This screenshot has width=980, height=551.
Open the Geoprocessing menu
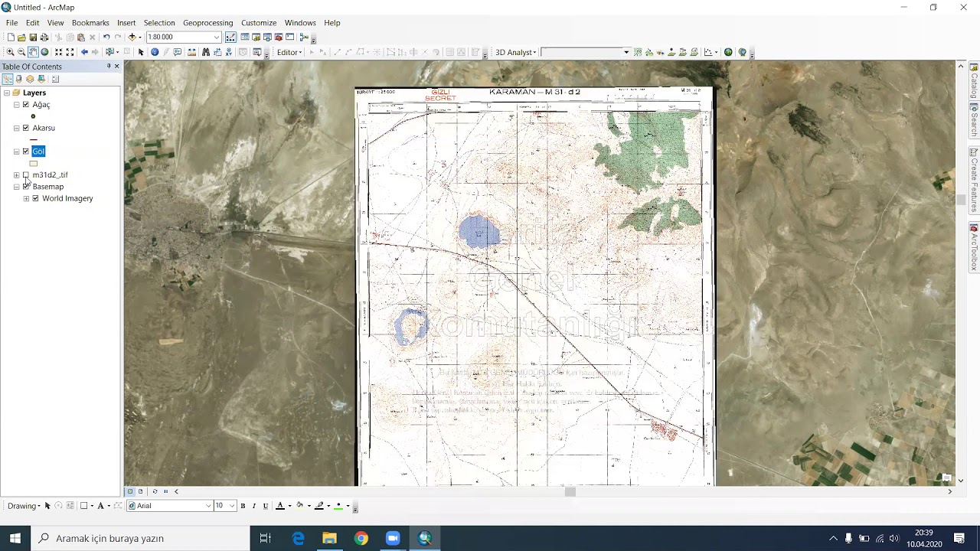(x=207, y=23)
